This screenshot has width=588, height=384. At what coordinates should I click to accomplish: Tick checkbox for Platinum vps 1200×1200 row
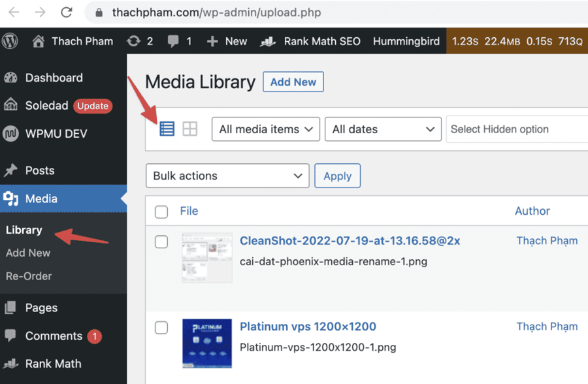[161, 327]
